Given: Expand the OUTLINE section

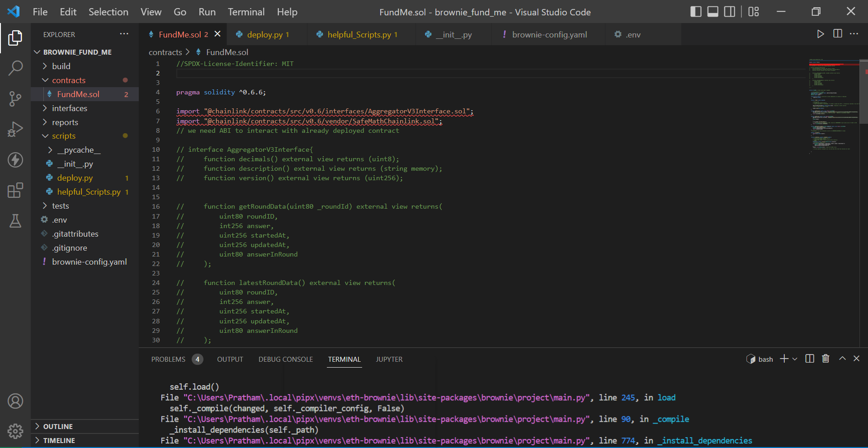Looking at the screenshot, I should tap(58, 426).
